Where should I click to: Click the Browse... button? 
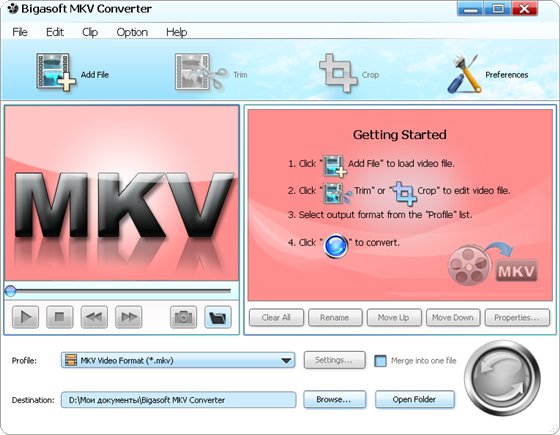click(x=335, y=399)
